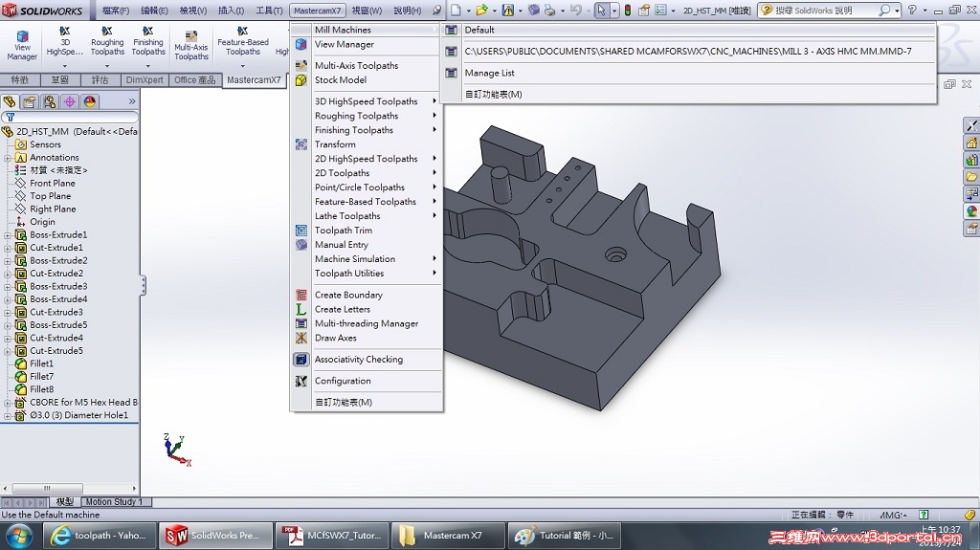980x550 pixels.
Task: Expand Lathe Toolpaths submenu
Action: coord(367,216)
